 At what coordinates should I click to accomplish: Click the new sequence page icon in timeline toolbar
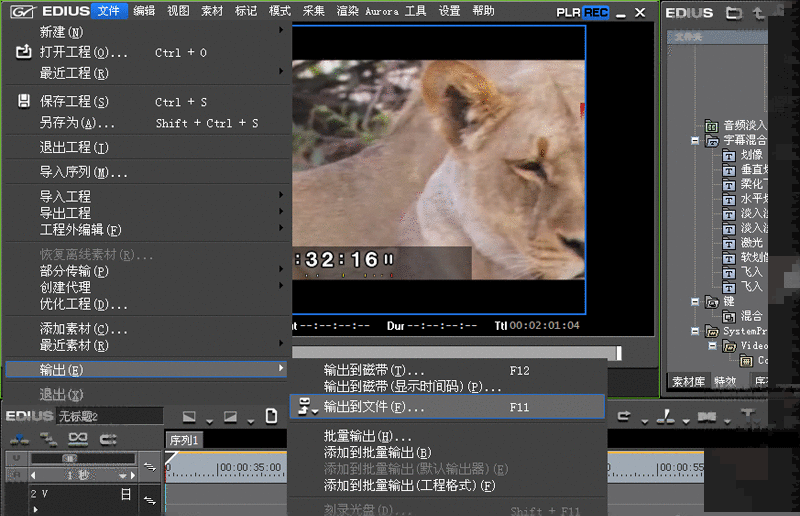click(270, 416)
